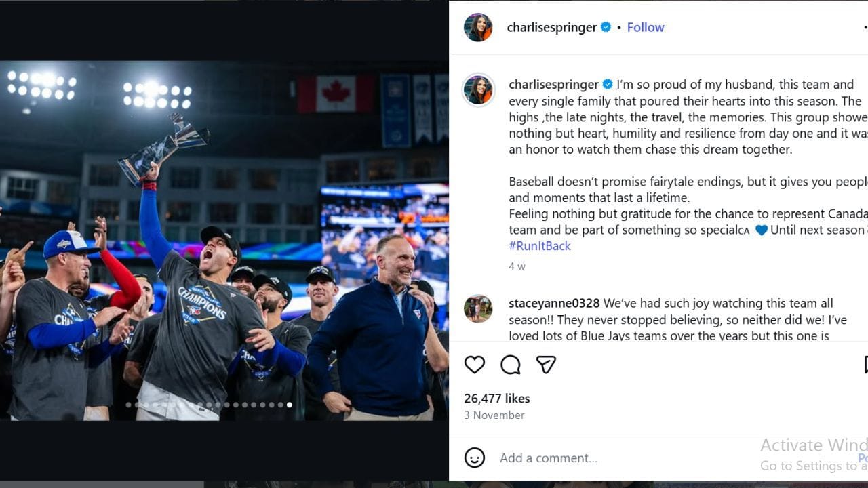Follow charlisespringer
Image resolution: width=868 pixels, height=488 pixels.
(x=646, y=27)
